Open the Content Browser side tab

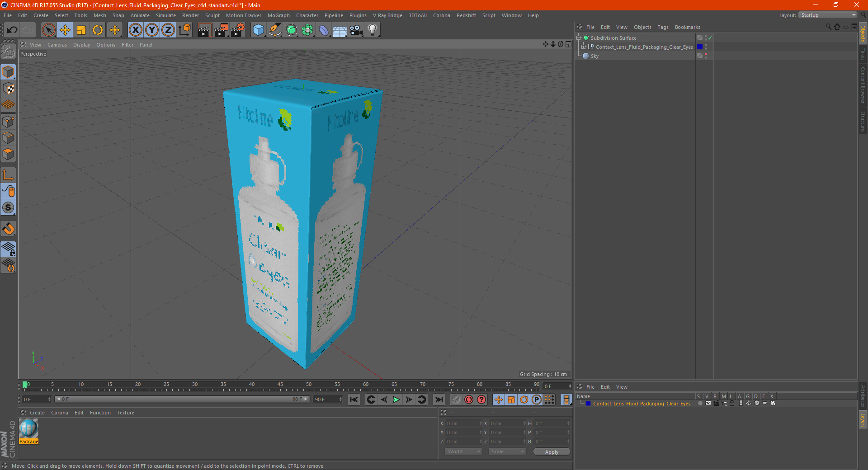[x=863, y=85]
